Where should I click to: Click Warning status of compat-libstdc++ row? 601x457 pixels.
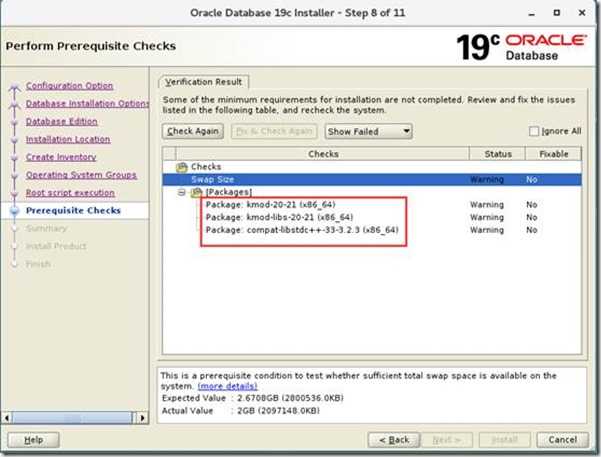[487, 230]
